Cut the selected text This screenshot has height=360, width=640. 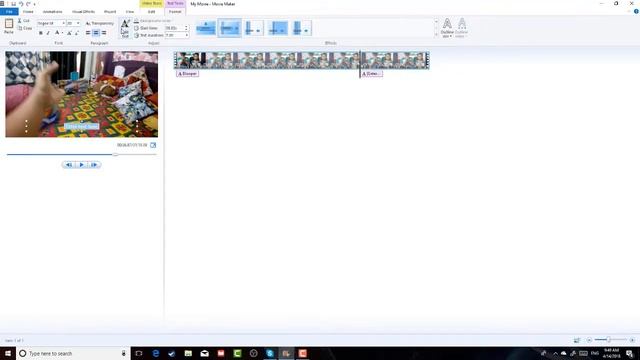click(24, 20)
